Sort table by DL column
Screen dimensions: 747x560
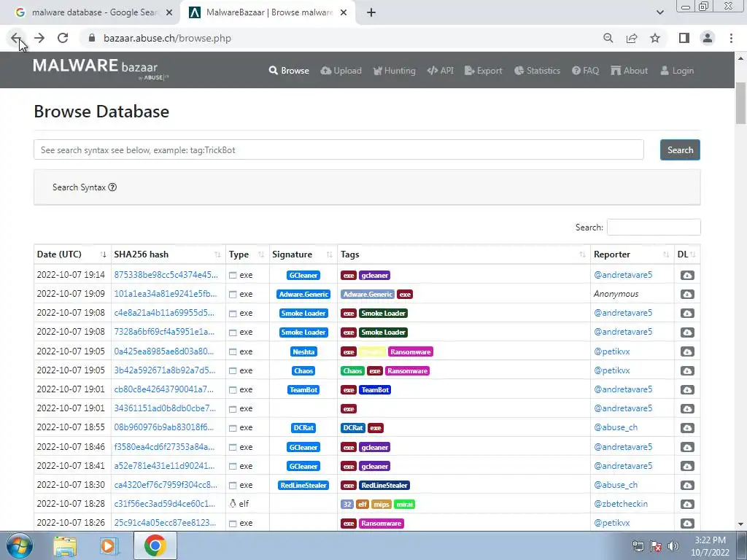(x=687, y=254)
